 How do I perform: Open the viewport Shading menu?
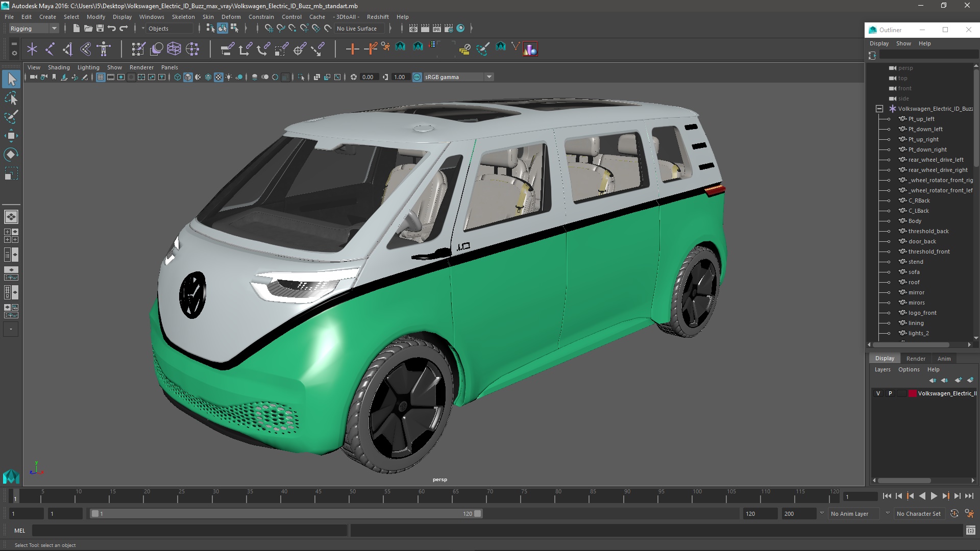tap(59, 67)
